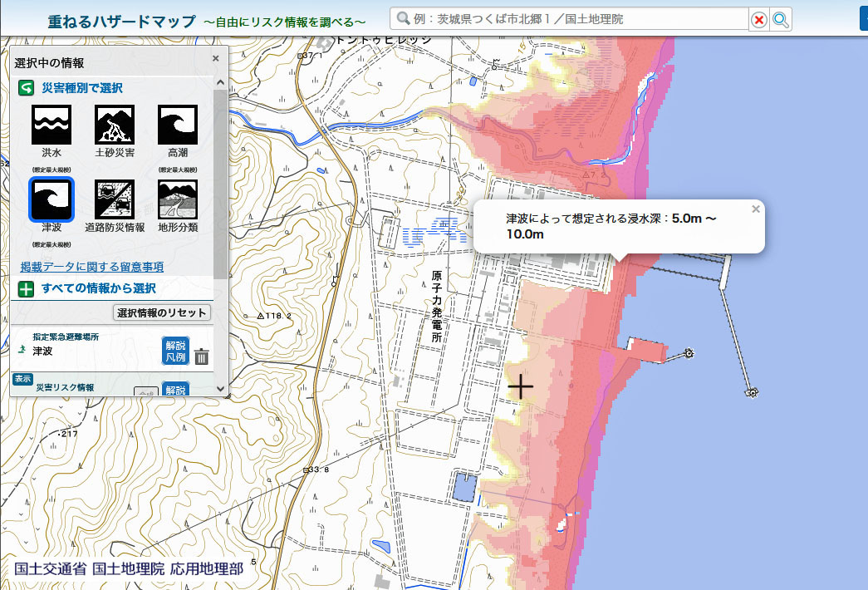This screenshot has height=590, width=868.
Task: Click the address search input field
Action: point(573,19)
